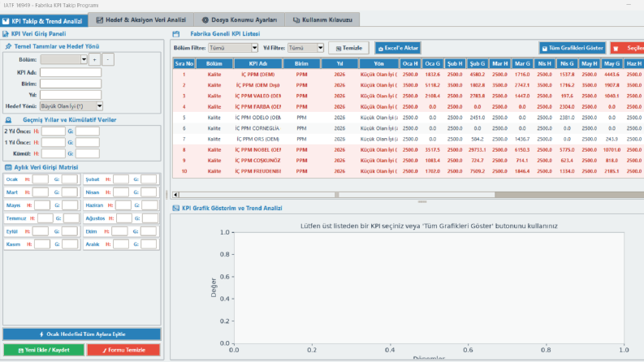644x362 pixels.
Task: Select the İÇ PPM VALEO row
Action: (x=408, y=96)
